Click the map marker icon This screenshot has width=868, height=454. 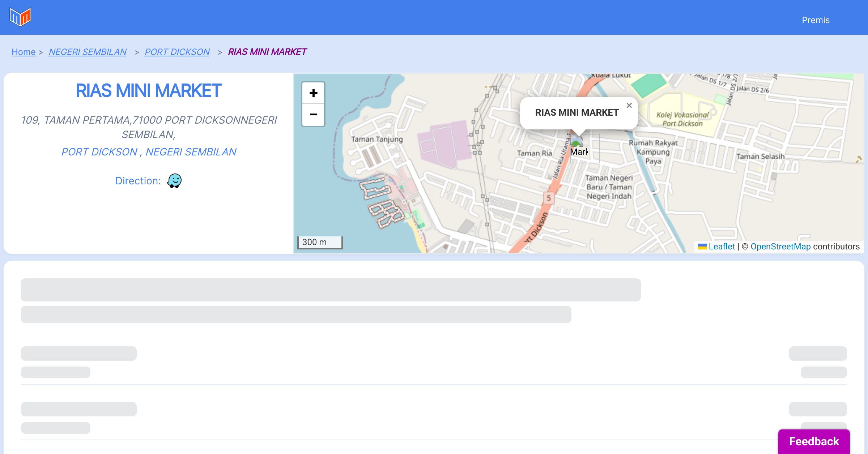click(x=577, y=142)
